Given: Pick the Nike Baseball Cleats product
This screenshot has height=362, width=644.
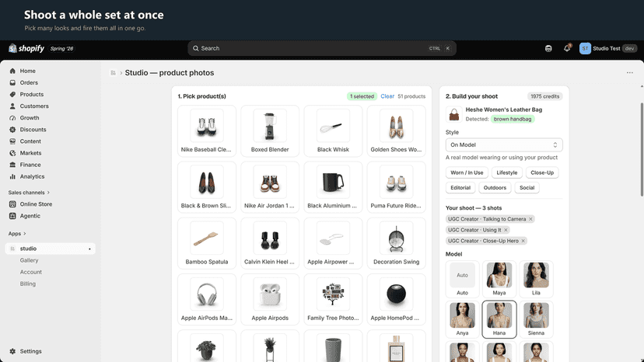Looking at the screenshot, I should pos(207,131).
